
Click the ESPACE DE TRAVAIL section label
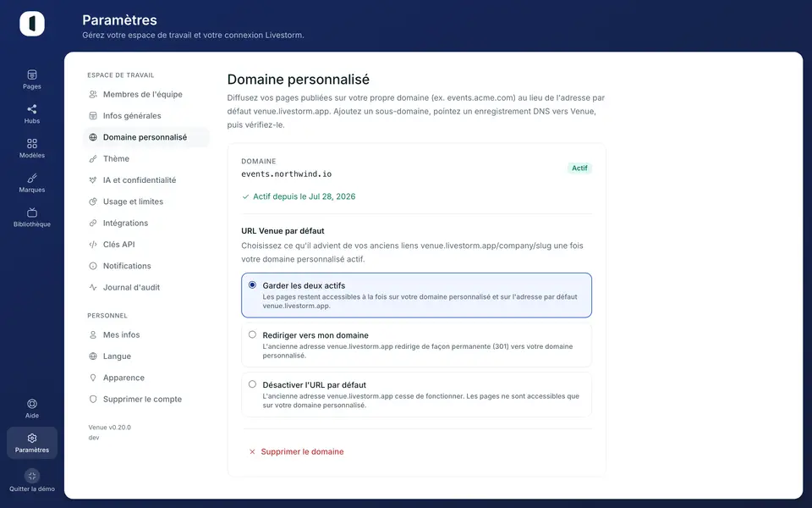point(121,75)
